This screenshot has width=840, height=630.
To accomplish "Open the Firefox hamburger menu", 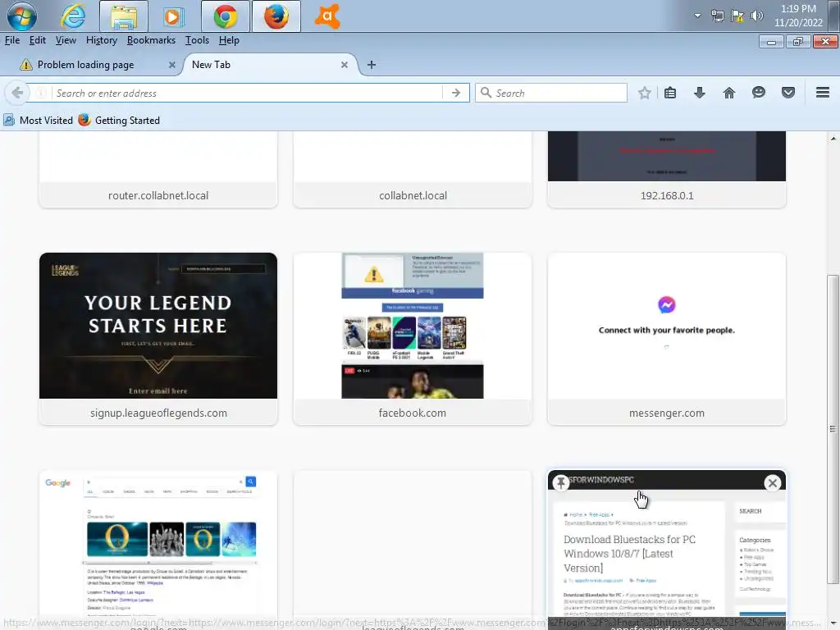I will pos(823,93).
